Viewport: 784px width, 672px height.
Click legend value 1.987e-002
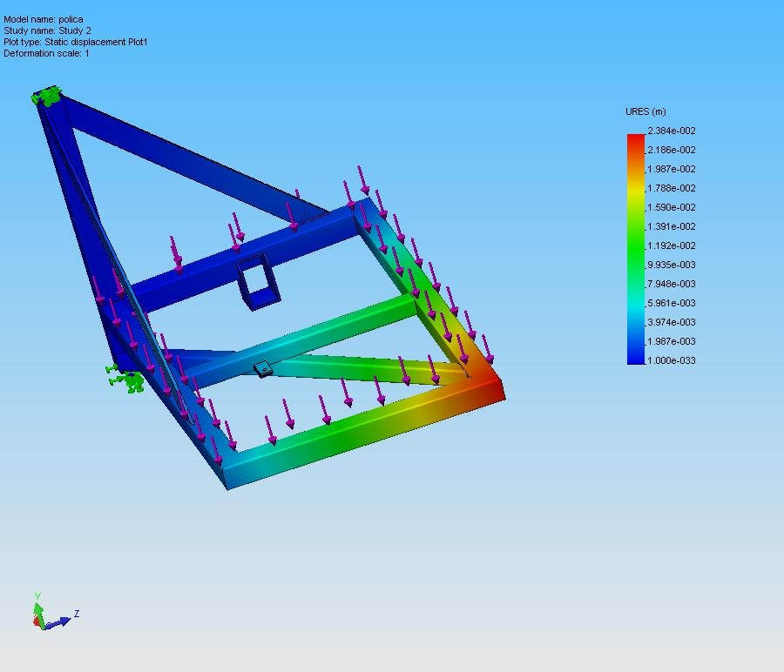coord(672,169)
